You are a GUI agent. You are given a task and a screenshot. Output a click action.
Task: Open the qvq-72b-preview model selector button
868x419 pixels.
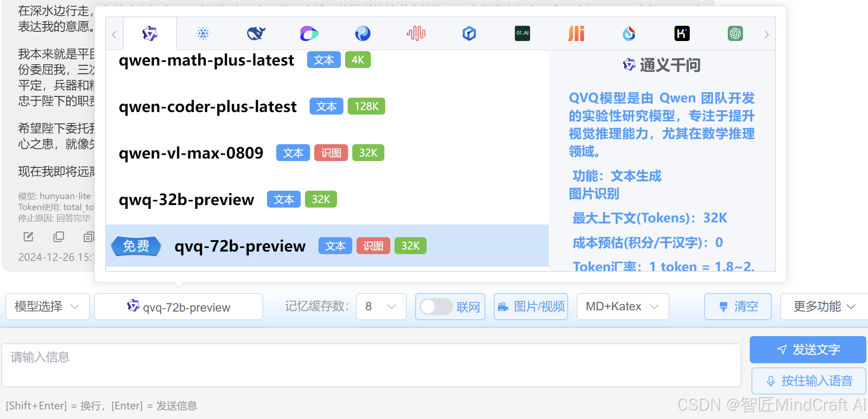pos(179,307)
